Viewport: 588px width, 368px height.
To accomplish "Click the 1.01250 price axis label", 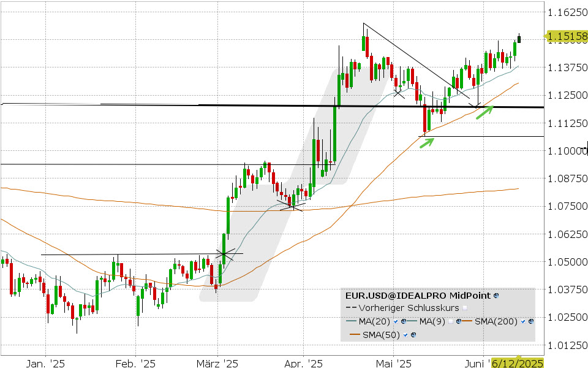I will (x=567, y=345).
